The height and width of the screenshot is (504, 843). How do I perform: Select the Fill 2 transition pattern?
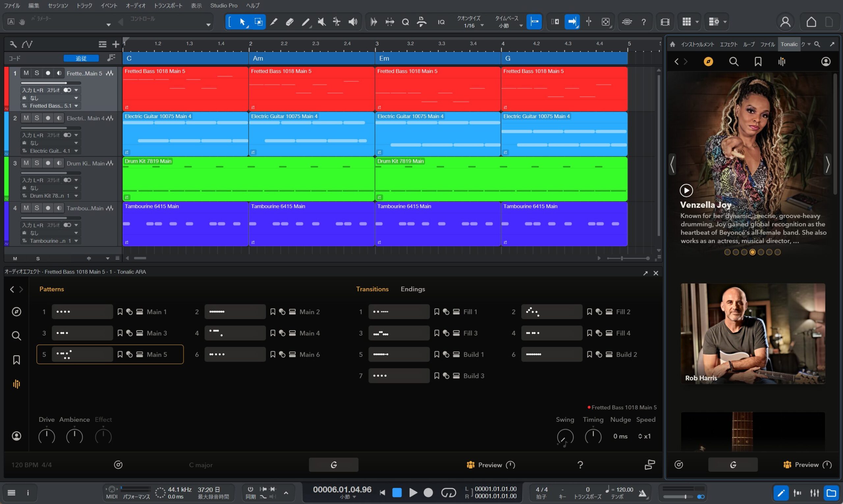point(551,312)
